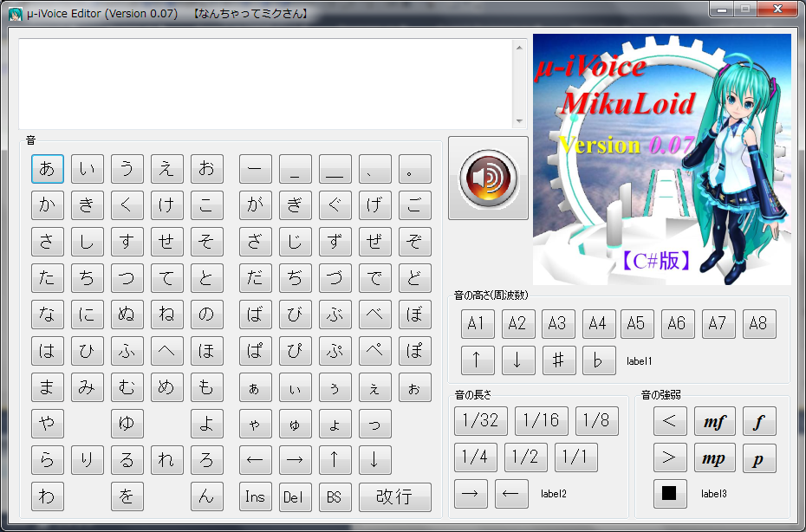Set note length to 1/16
The height and width of the screenshot is (532, 806).
click(542, 420)
